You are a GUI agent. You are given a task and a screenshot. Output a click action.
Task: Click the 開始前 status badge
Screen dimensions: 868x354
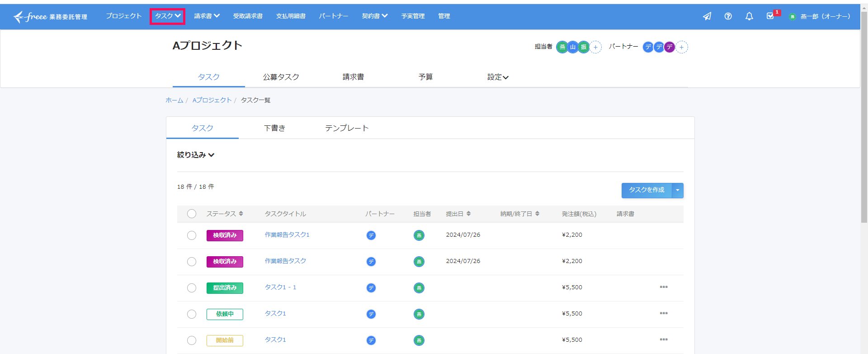click(x=225, y=340)
